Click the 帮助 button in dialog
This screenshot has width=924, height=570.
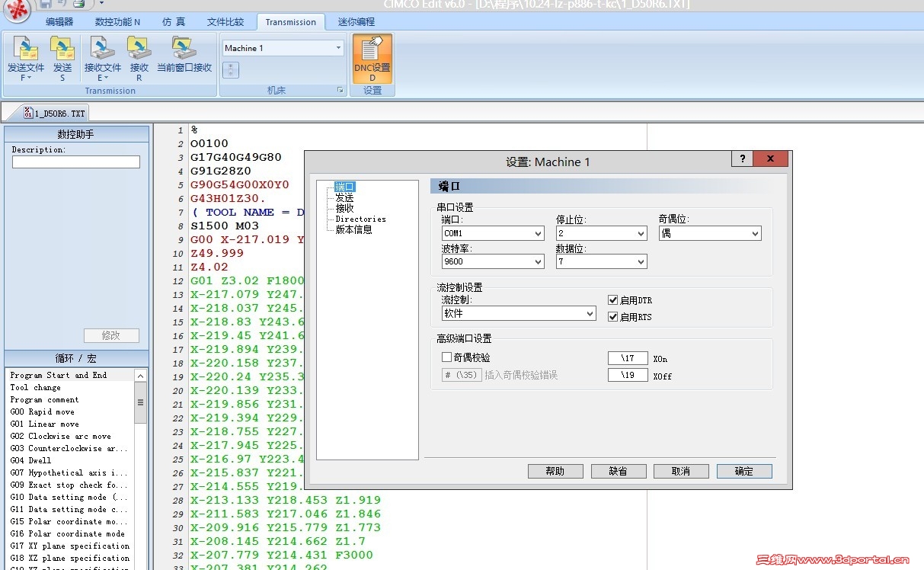coord(555,471)
